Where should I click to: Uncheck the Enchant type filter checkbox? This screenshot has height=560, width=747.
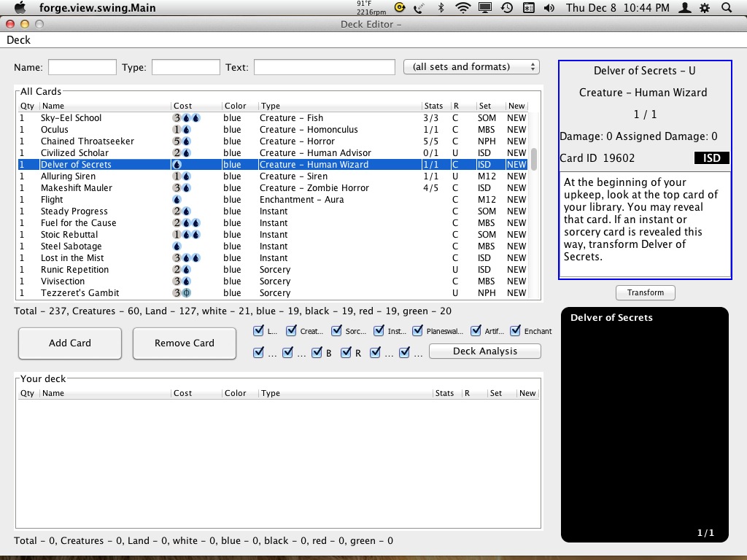(516, 331)
